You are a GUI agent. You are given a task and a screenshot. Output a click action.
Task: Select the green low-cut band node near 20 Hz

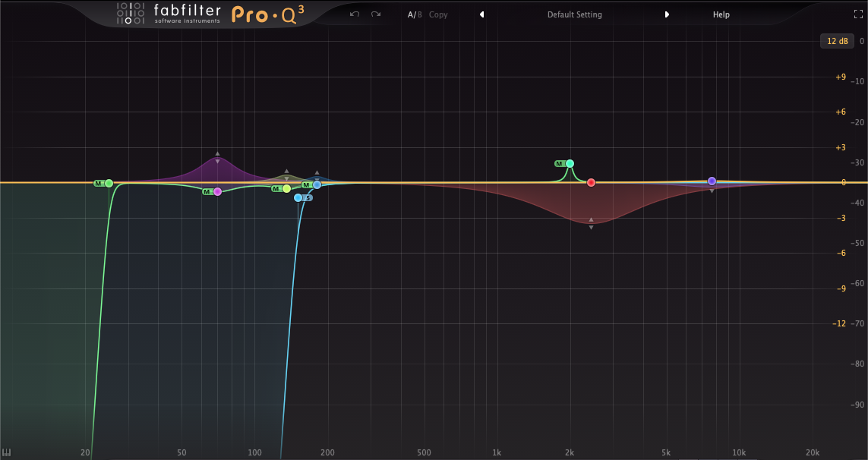(x=109, y=183)
